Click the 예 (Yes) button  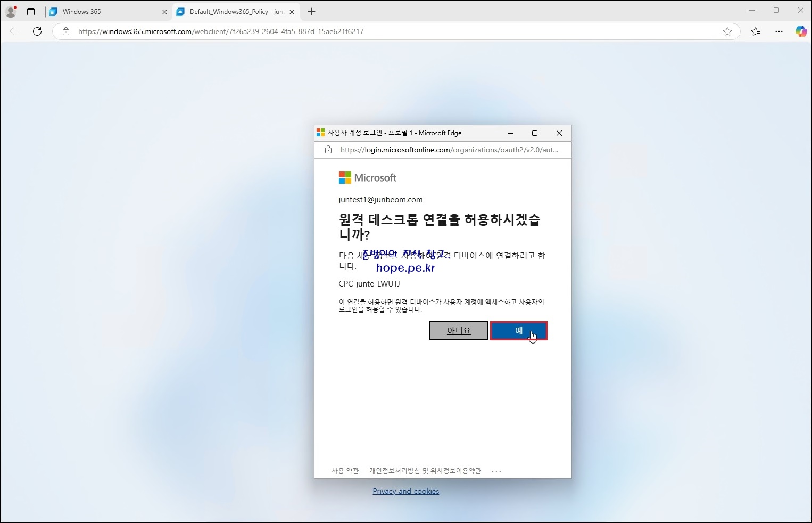pyautogui.click(x=518, y=331)
